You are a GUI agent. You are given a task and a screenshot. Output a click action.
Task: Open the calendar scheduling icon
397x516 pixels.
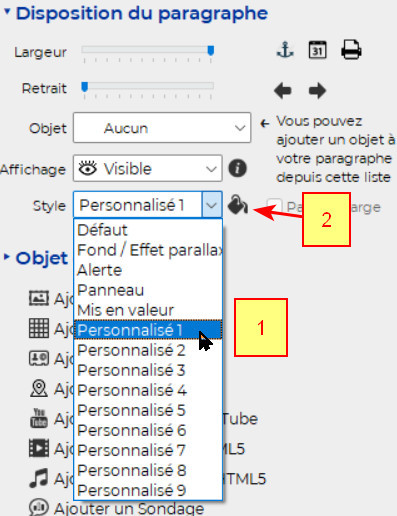pyautogui.click(x=317, y=50)
